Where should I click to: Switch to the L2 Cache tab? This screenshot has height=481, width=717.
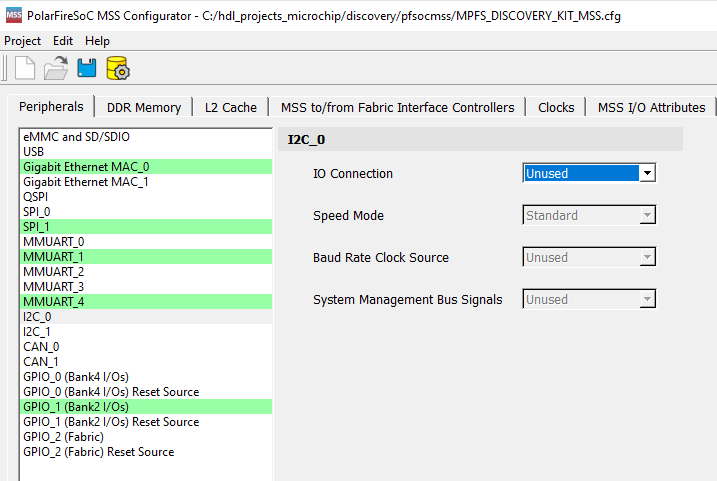point(231,107)
